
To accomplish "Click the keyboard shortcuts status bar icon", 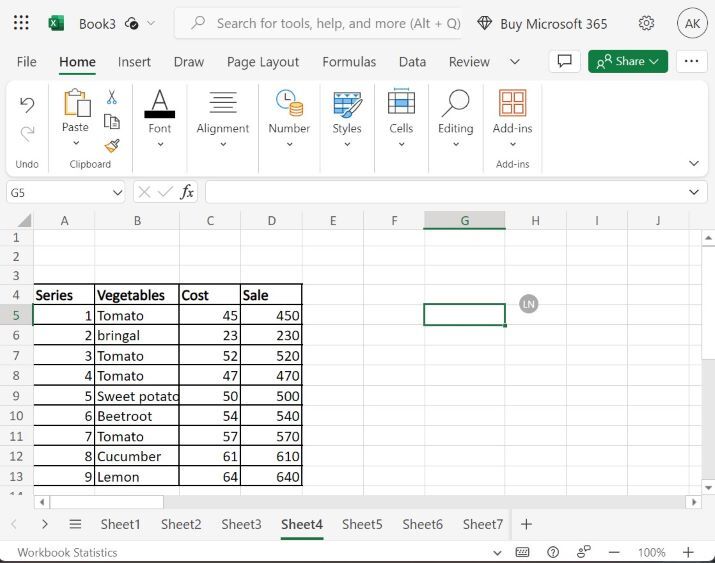I will coord(522,553).
